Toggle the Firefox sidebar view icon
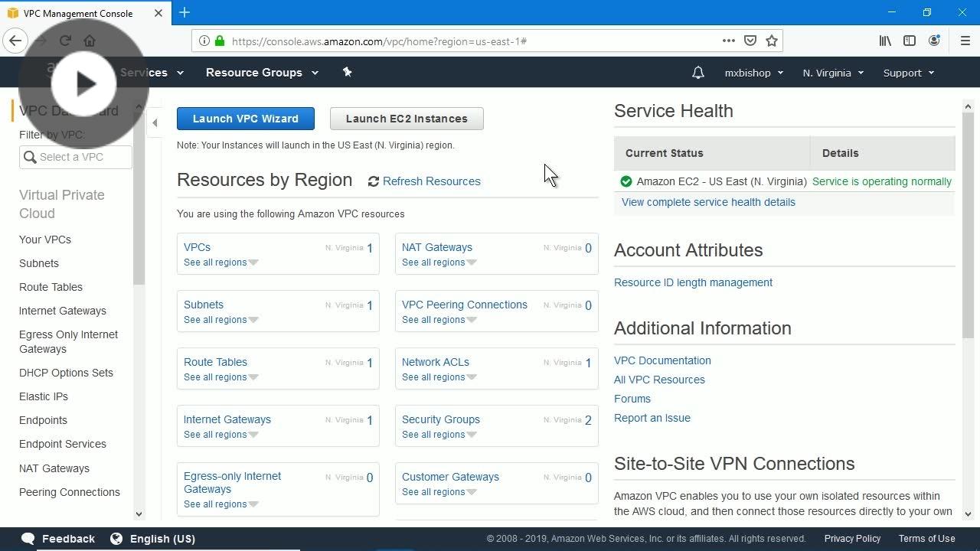This screenshot has width=980, height=551. pyautogui.click(x=910, y=41)
